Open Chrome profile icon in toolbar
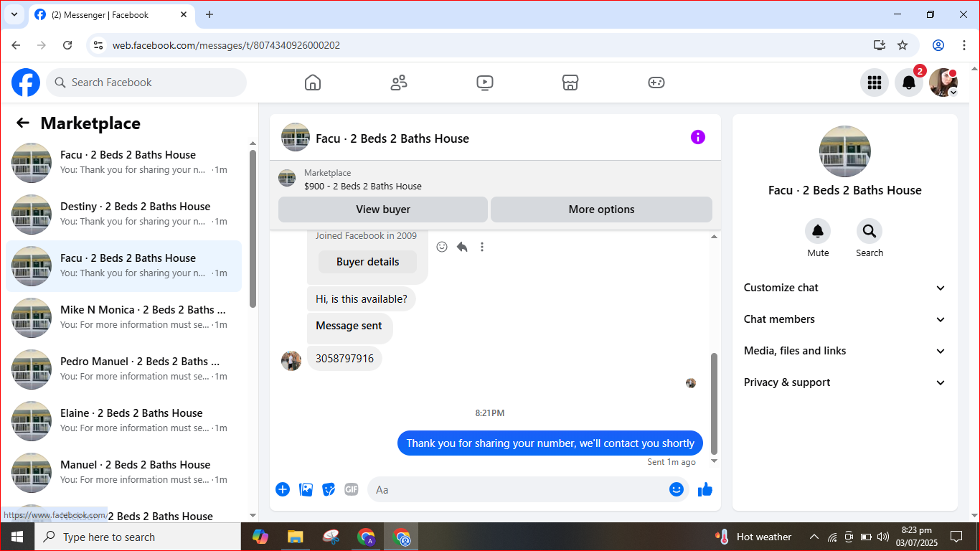Image resolution: width=980 pixels, height=551 pixels. click(938, 45)
